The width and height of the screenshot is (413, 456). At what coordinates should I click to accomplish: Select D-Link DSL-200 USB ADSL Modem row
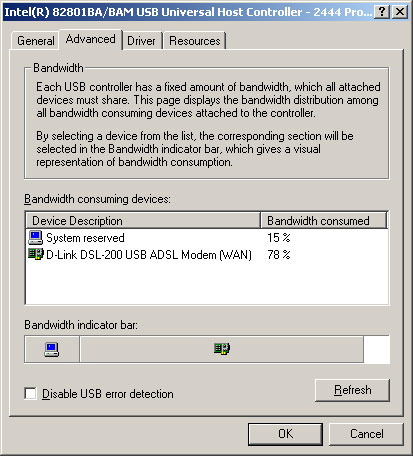207,255
